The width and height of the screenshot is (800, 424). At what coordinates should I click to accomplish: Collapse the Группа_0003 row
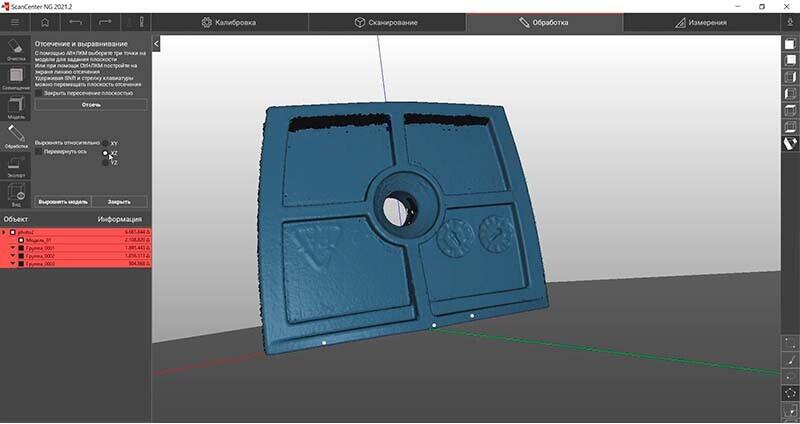pyautogui.click(x=13, y=264)
